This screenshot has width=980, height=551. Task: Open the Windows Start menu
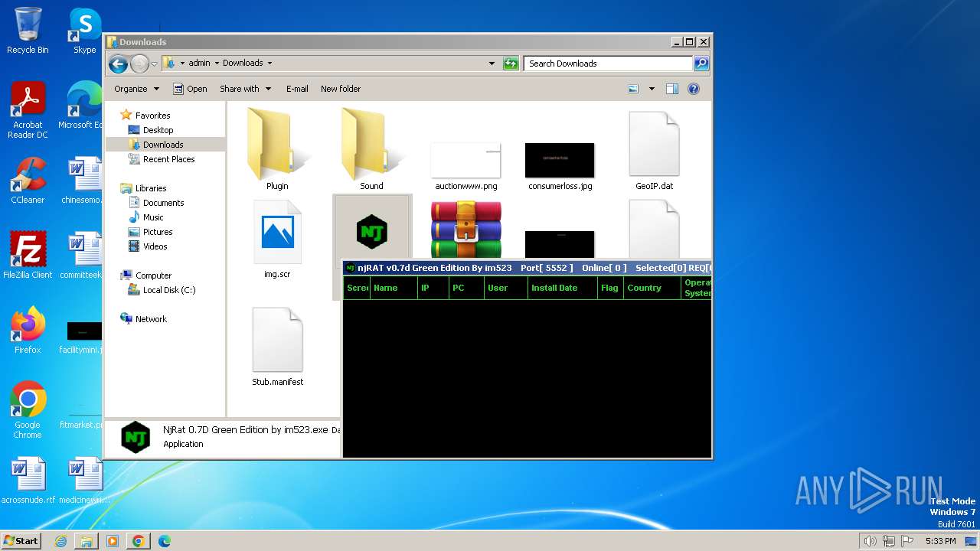tap(21, 540)
